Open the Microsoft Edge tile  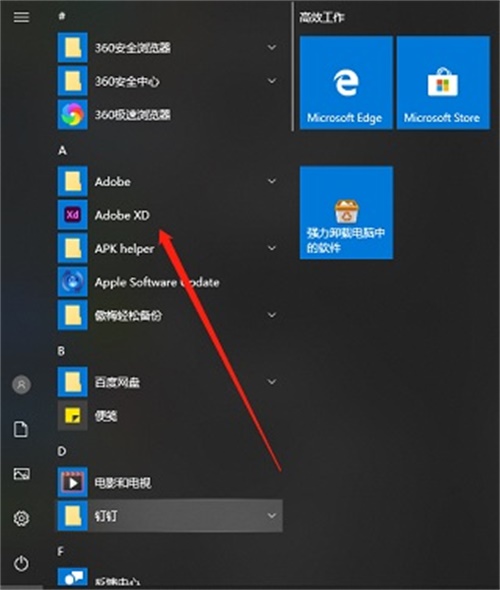(x=346, y=83)
